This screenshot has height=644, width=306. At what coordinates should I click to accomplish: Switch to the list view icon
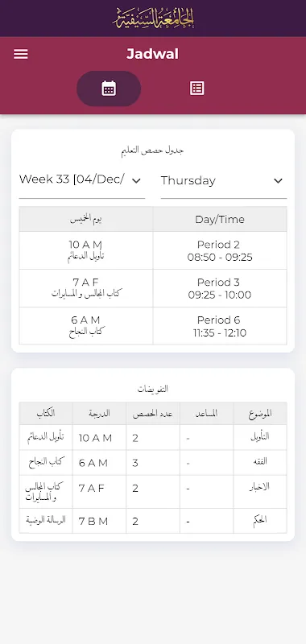click(196, 89)
